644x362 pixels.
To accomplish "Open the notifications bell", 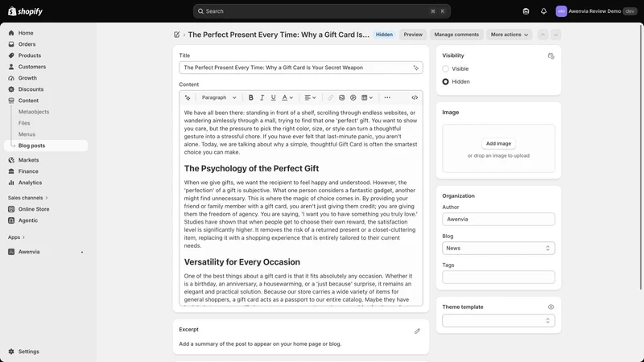I will coord(543,11).
